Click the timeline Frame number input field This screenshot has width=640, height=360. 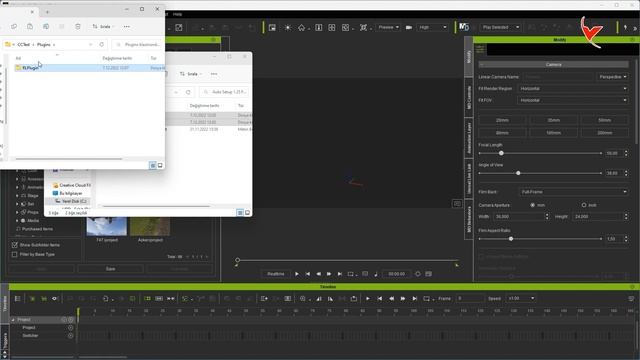[469, 298]
